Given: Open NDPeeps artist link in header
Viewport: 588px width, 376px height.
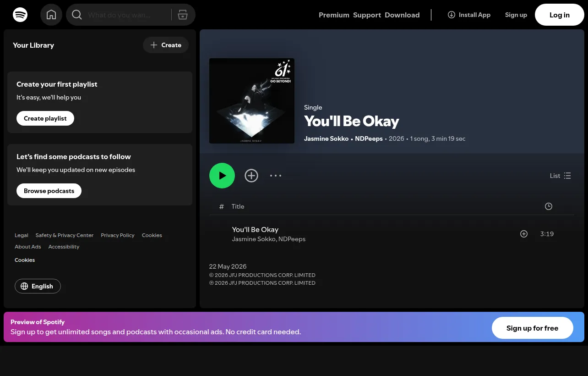Looking at the screenshot, I should coord(369,138).
